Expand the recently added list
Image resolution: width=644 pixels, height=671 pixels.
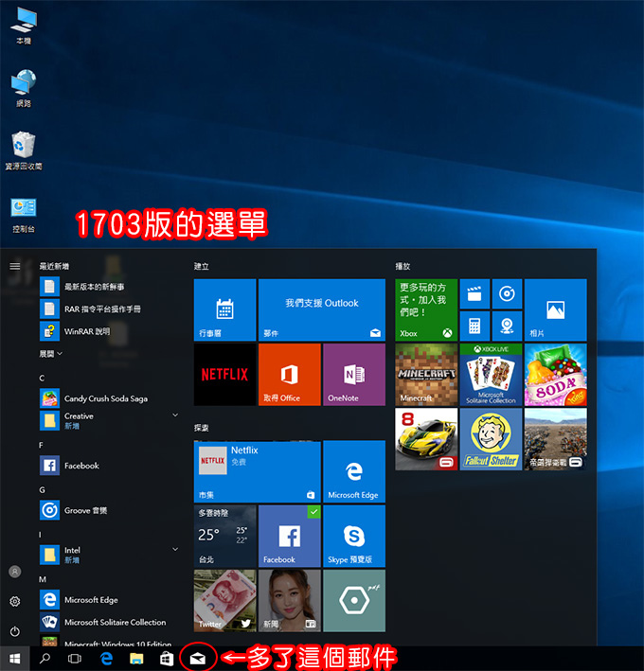click(51, 354)
